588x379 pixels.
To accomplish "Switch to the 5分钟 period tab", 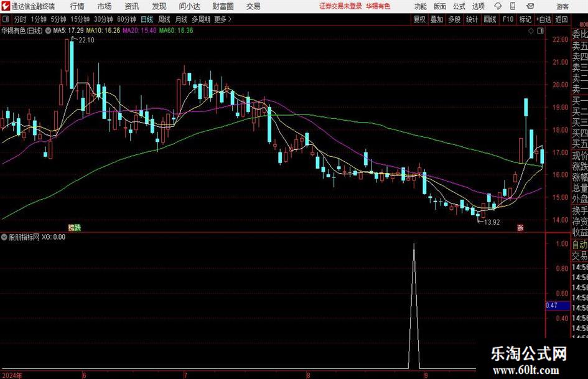I will point(58,19).
